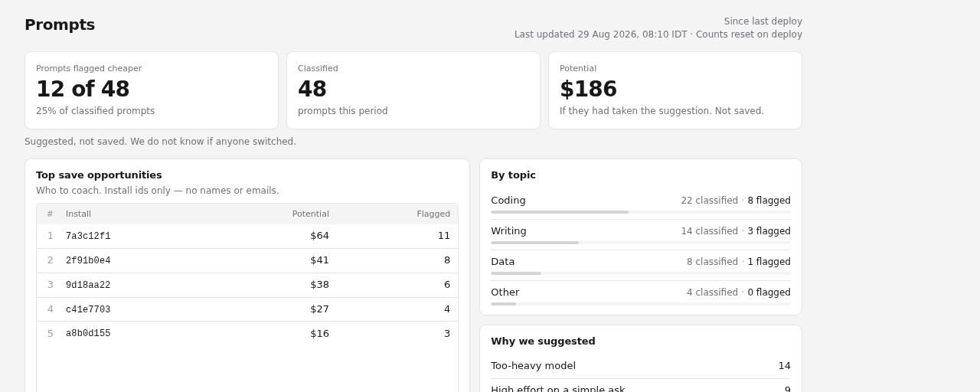
Task: Click flagged count 11 for 7a3c12f1
Action: (x=444, y=236)
